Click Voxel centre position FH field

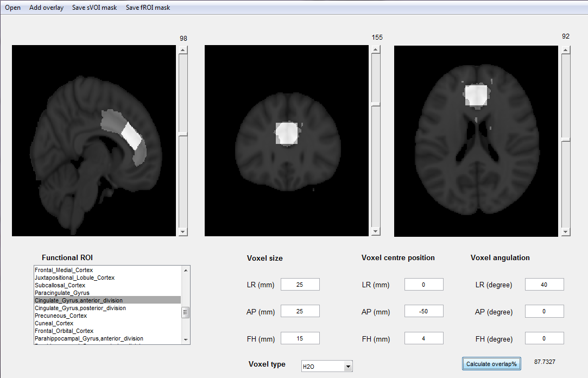pos(423,338)
